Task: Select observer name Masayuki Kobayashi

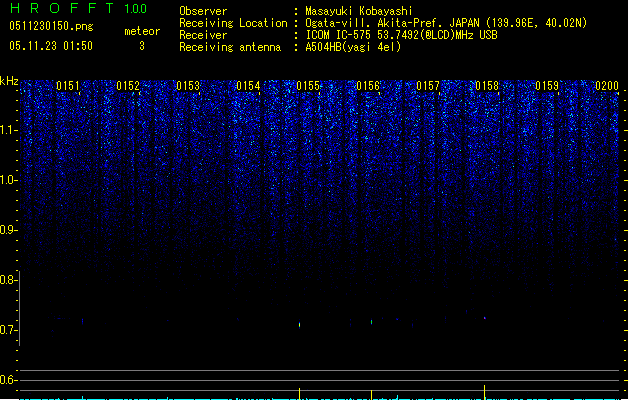Action: tap(359, 11)
